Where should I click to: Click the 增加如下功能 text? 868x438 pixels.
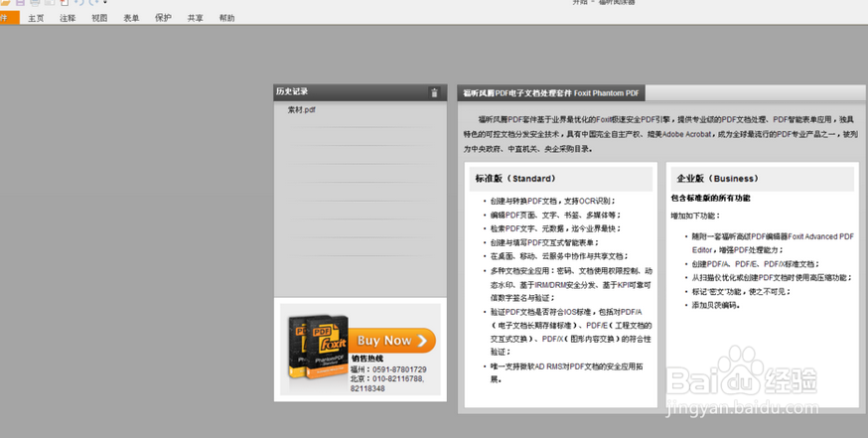pos(695,216)
